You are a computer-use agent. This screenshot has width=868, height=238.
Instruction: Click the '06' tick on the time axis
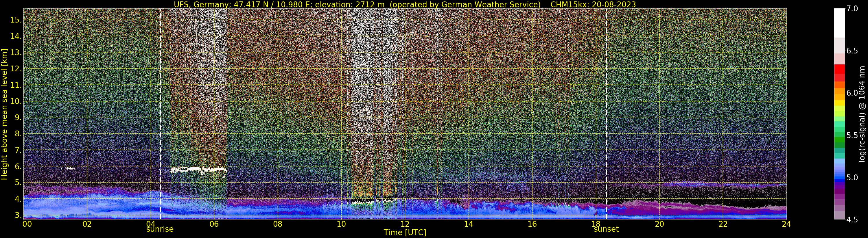(214, 224)
